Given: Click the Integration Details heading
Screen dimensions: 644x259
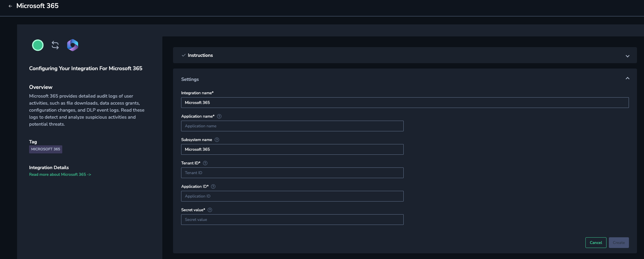Looking at the screenshot, I should pos(49,167).
